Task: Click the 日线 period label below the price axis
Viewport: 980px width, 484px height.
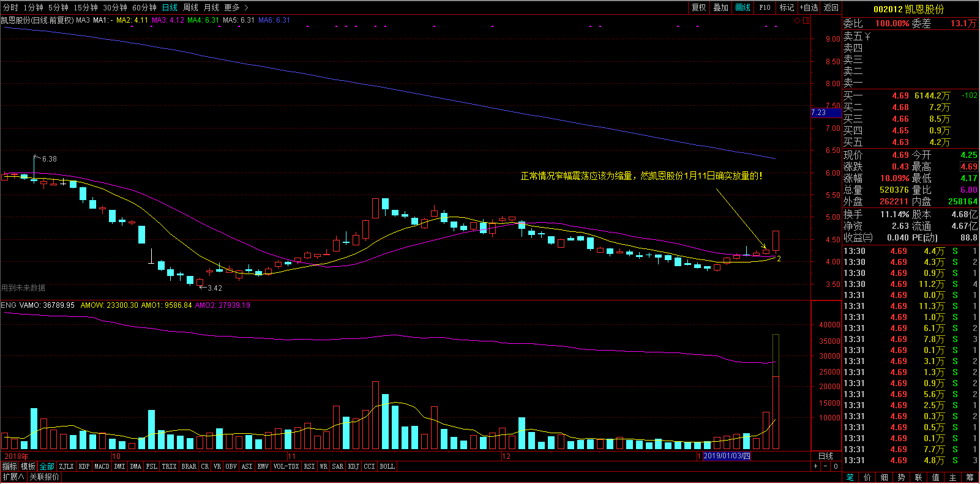Action: [x=826, y=456]
